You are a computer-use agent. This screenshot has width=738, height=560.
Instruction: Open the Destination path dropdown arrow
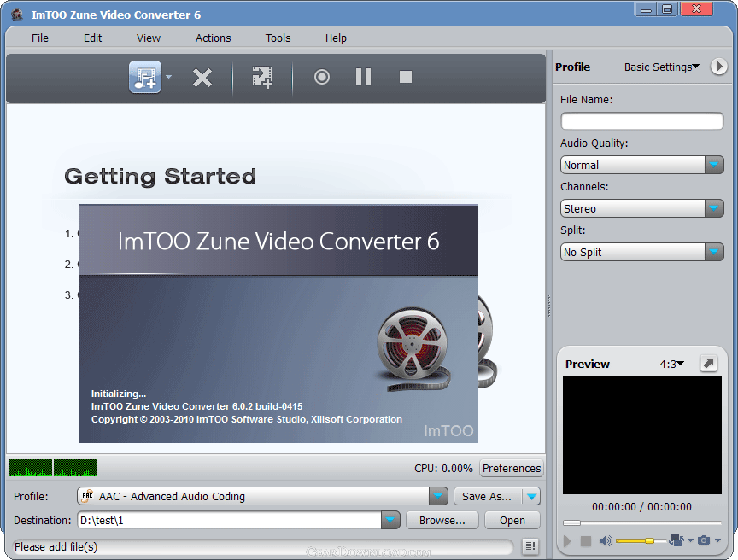click(390, 521)
